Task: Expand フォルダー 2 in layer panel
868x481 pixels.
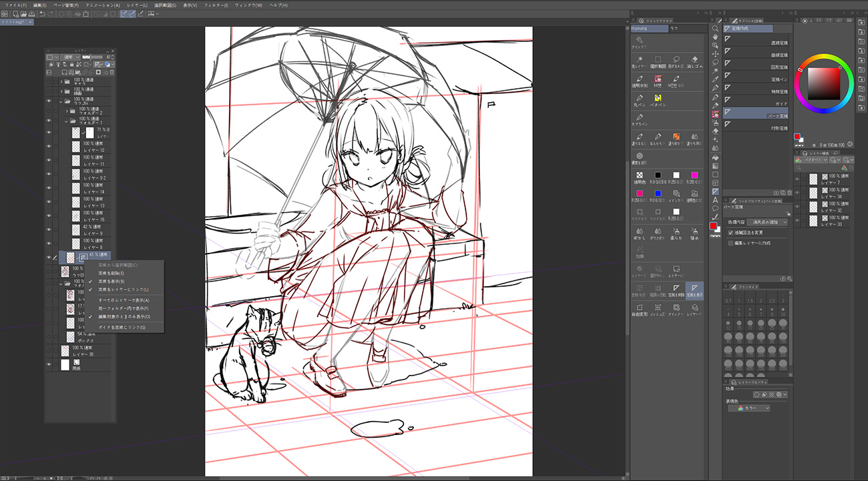Action: [66, 111]
